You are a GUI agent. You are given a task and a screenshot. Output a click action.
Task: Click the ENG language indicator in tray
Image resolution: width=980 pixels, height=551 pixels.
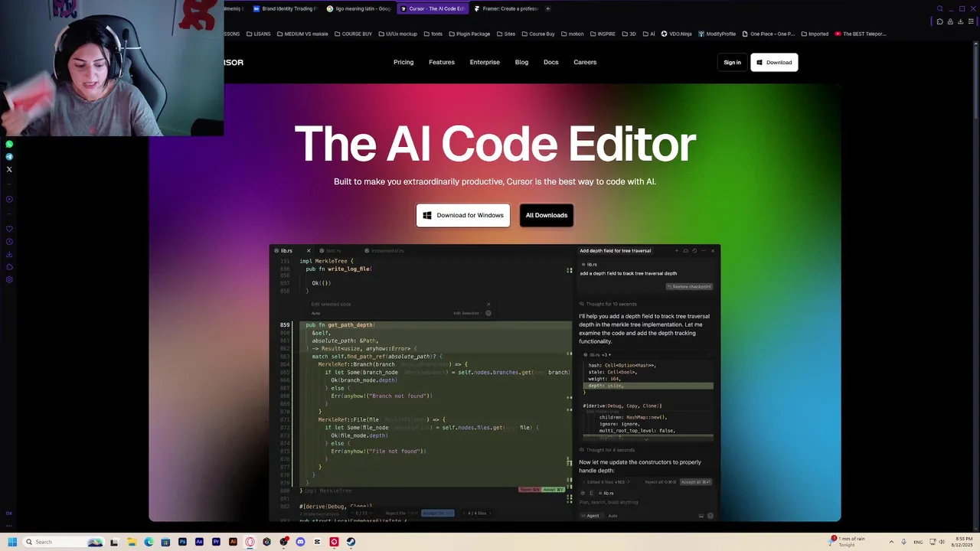pyautogui.click(x=918, y=542)
